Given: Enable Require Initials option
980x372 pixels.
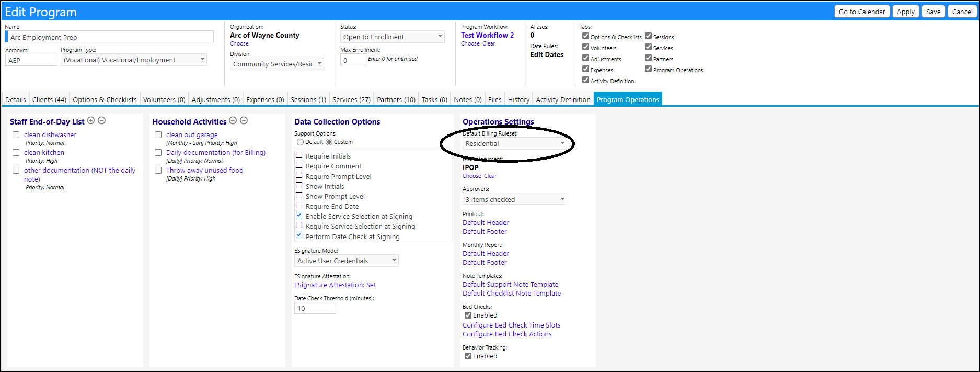Looking at the screenshot, I should [x=299, y=155].
